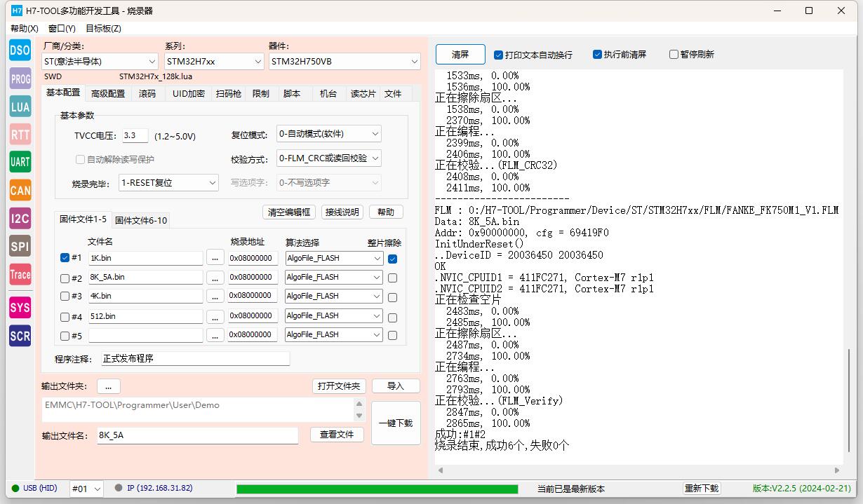Open the 目标板(Z) menu
The image size is (863, 504).
(103, 29)
